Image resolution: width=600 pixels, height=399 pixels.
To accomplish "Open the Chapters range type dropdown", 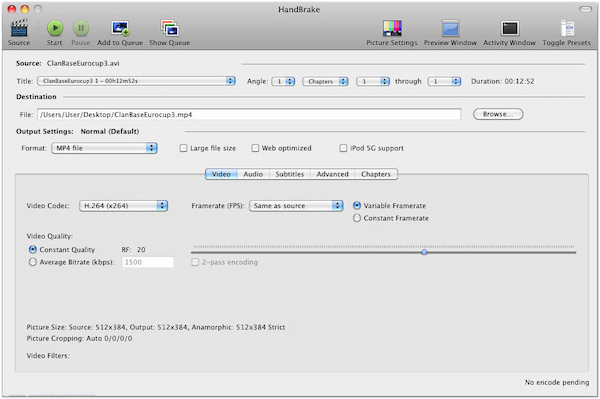I will [325, 81].
